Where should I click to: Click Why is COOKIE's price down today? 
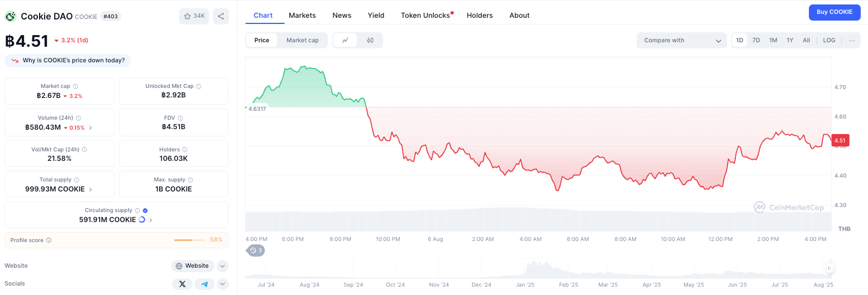click(x=68, y=60)
